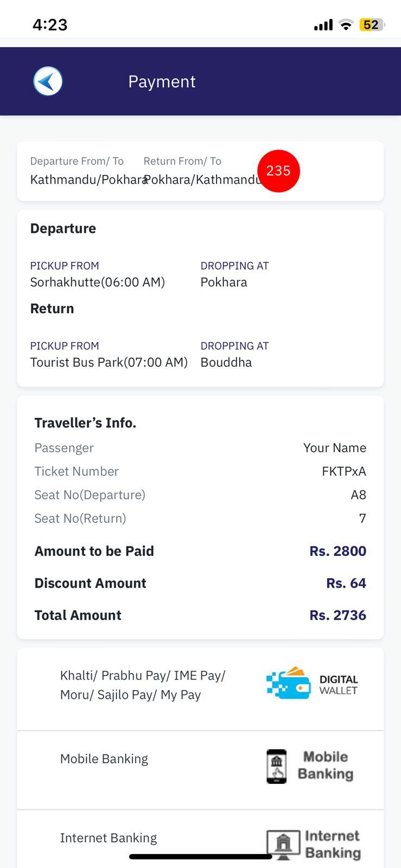Tap the Mobile Banking phone icon

pos(276,766)
